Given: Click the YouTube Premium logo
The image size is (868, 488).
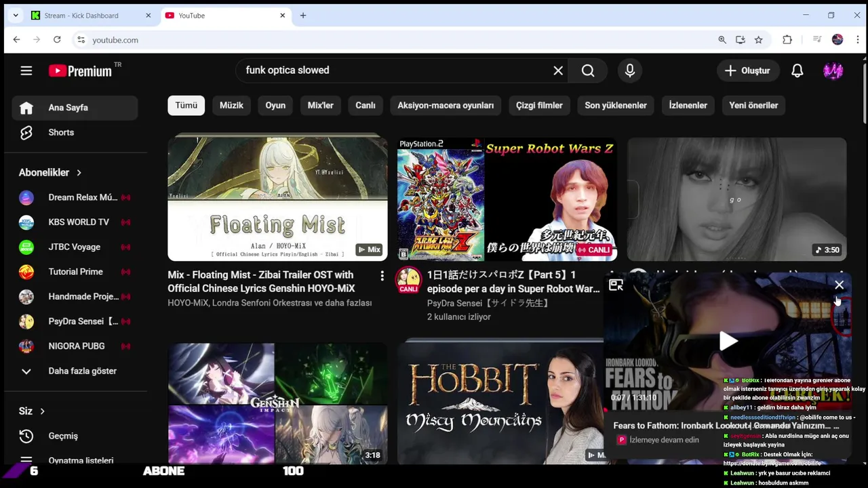Looking at the screenshot, I should tap(81, 70).
